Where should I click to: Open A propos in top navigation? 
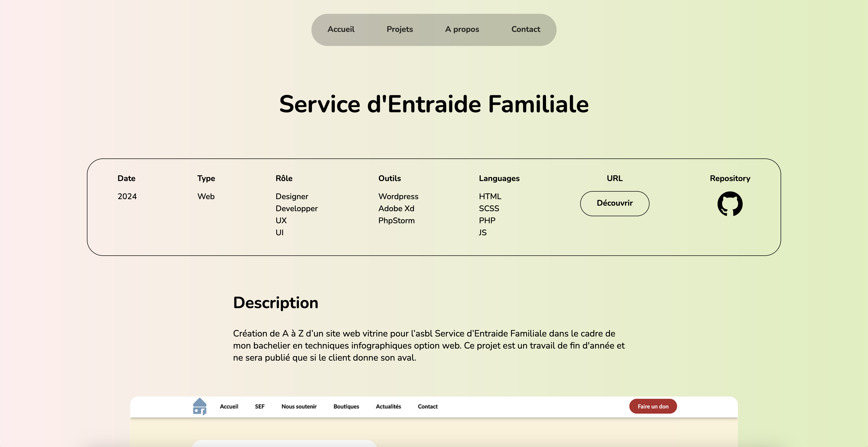coord(462,29)
